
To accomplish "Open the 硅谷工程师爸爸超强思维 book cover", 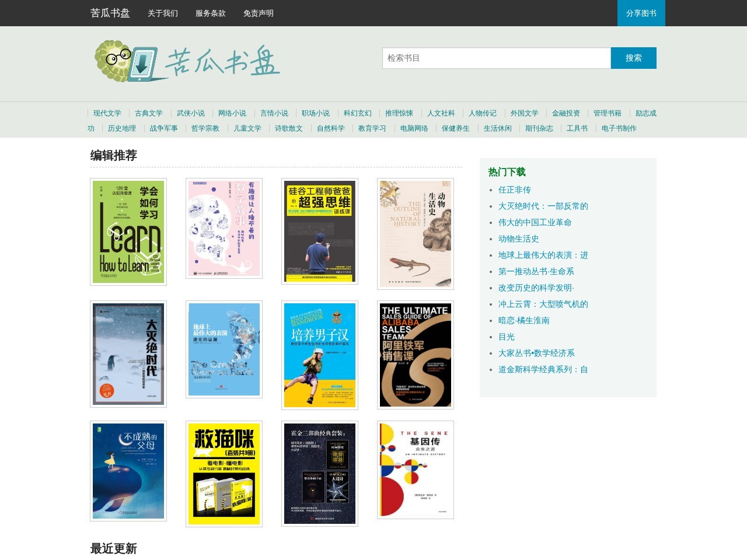I will [320, 232].
